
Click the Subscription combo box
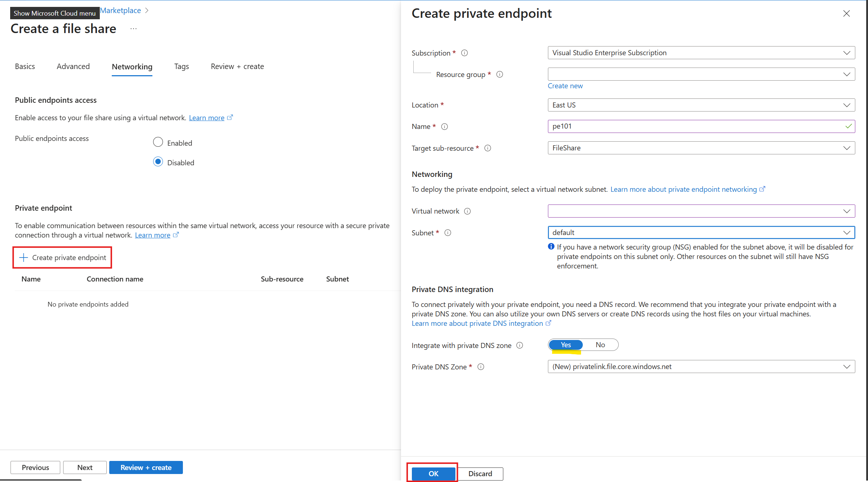[x=701, y=53]
